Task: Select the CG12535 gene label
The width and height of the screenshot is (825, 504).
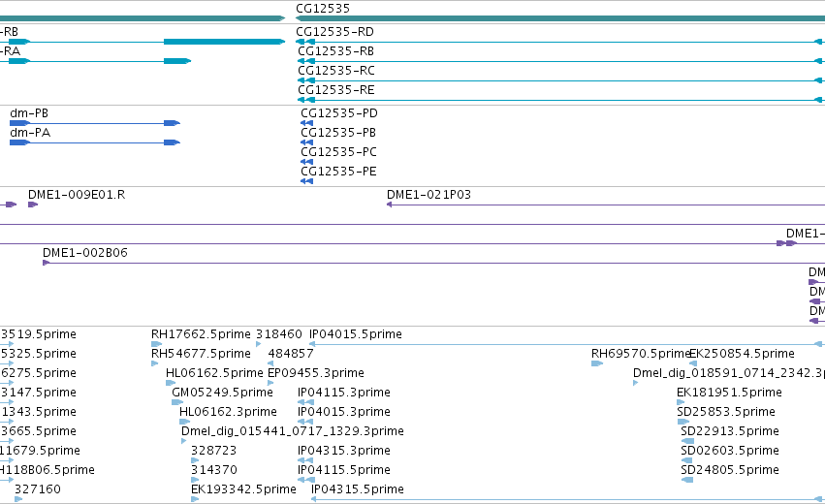Action: point(323,9)
